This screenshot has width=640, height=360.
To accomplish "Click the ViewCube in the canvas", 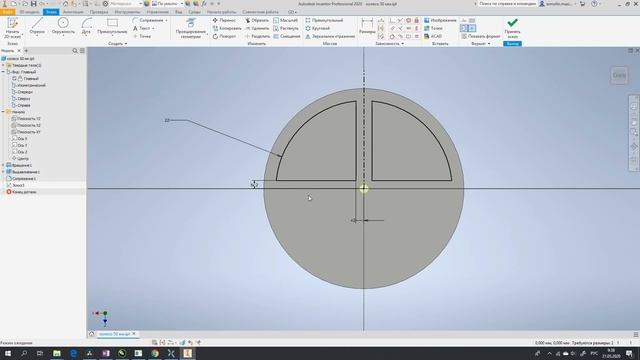I will coord(619,75).
